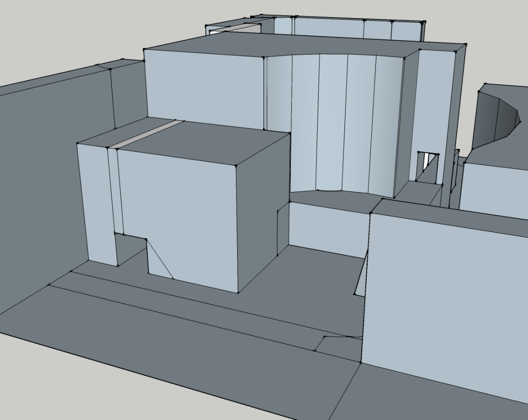Select the light gray strip on the front block's roof
This screenshot has width=528, height=420.
click(x=146, y=134)
